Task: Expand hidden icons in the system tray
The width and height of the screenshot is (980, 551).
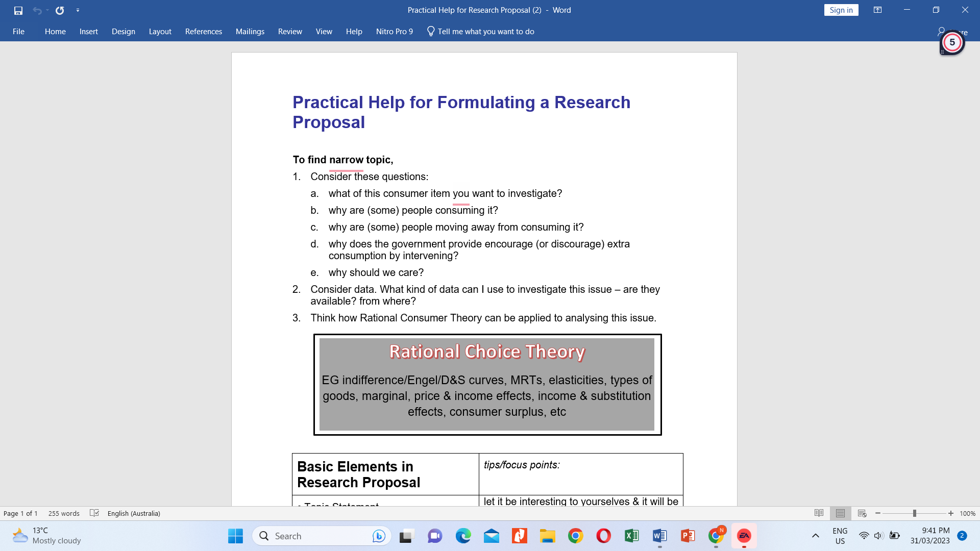Action: [815, 536]
